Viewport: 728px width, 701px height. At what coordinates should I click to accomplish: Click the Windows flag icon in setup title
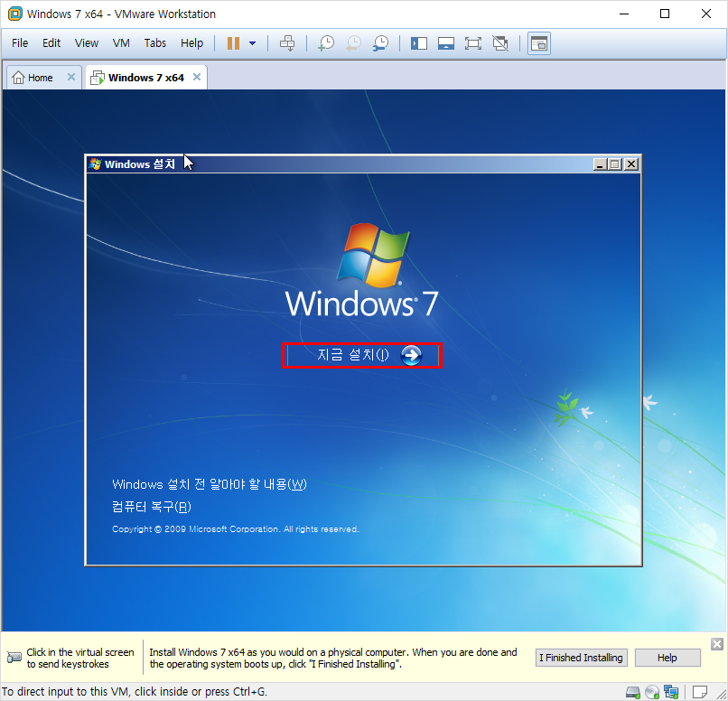[x=96, y=164]
